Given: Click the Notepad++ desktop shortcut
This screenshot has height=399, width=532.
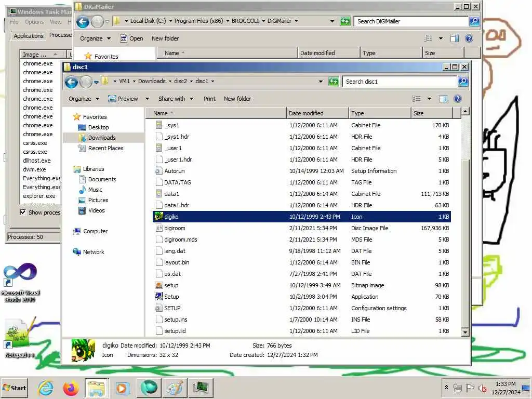Looking at the screenshot, I should tap(20, 338).
